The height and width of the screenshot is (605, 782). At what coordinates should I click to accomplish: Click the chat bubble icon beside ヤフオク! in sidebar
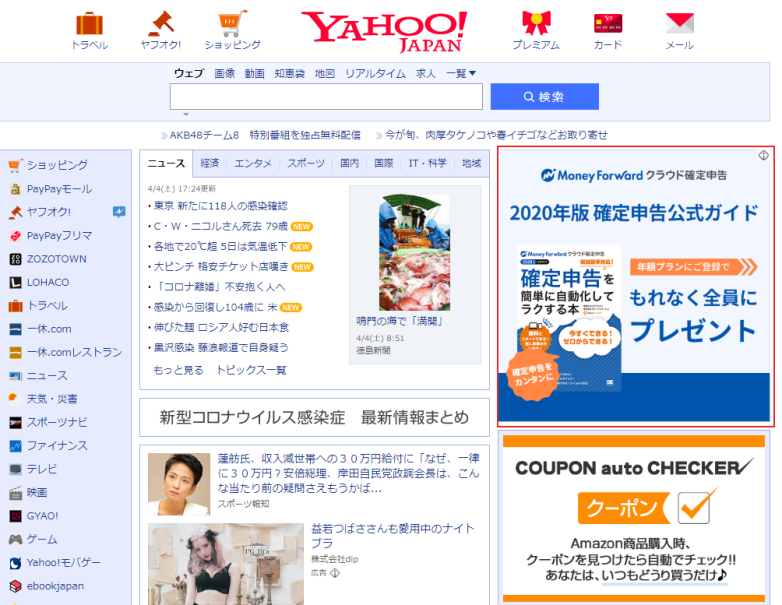pos(119,212)
